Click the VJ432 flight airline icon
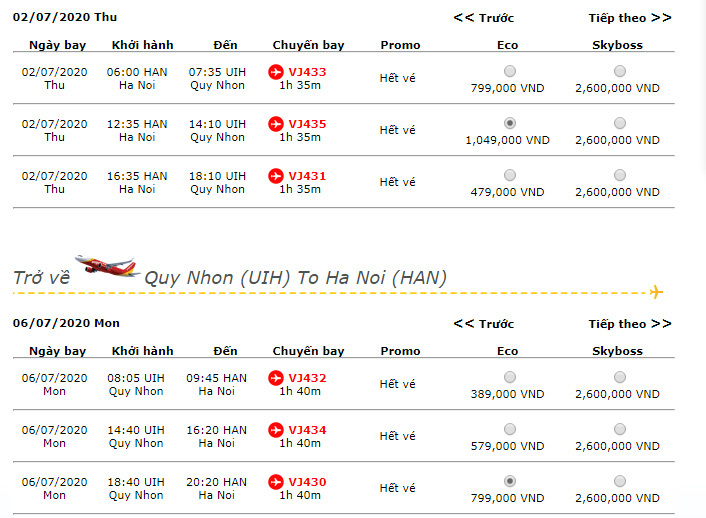 277,378
